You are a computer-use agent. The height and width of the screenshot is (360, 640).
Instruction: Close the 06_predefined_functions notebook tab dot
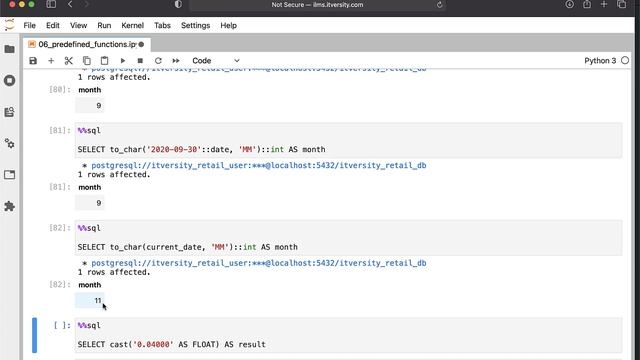coord(141,44)
